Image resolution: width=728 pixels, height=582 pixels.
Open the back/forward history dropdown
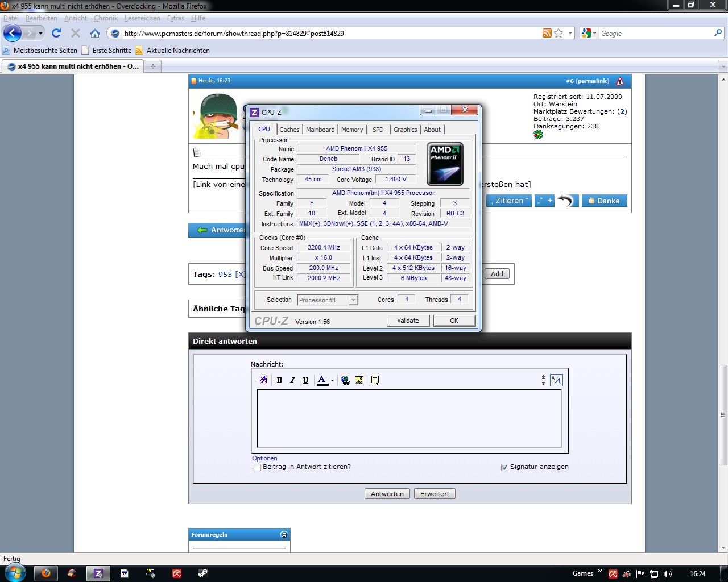click(40, 33)
